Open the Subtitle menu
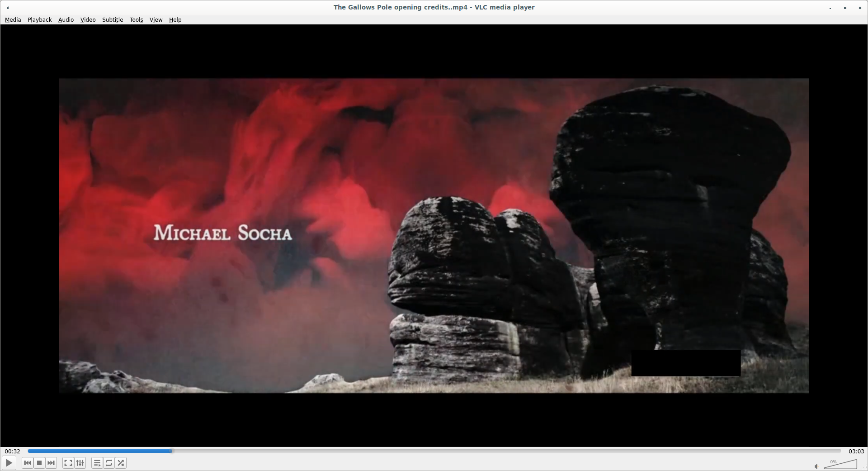 click(113, 20)
